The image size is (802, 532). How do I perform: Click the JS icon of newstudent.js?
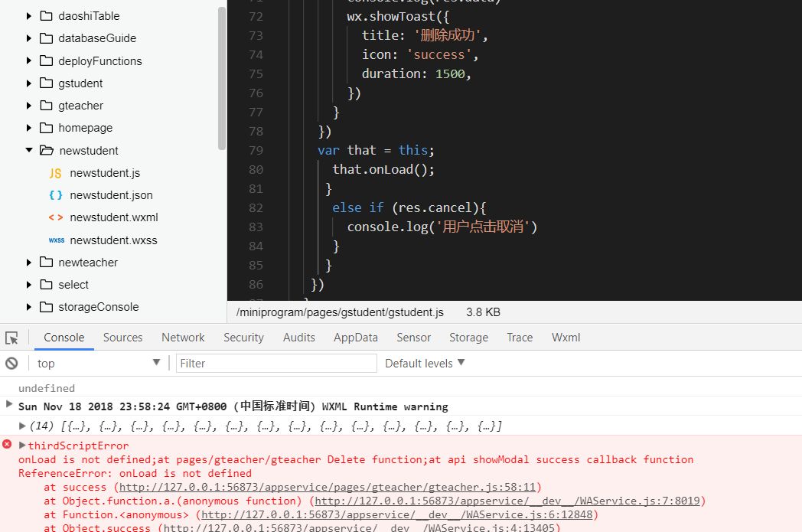click(55, 174)
